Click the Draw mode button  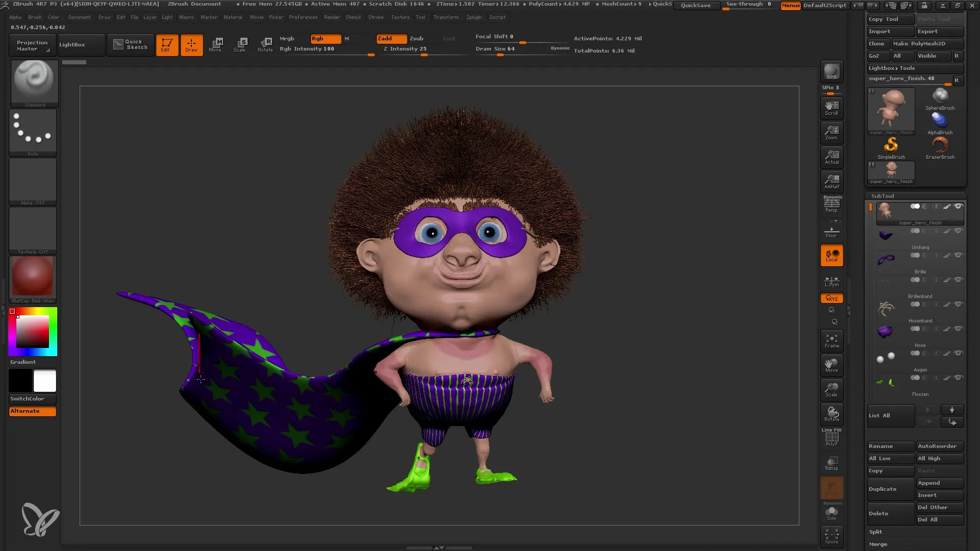[191, 44]
